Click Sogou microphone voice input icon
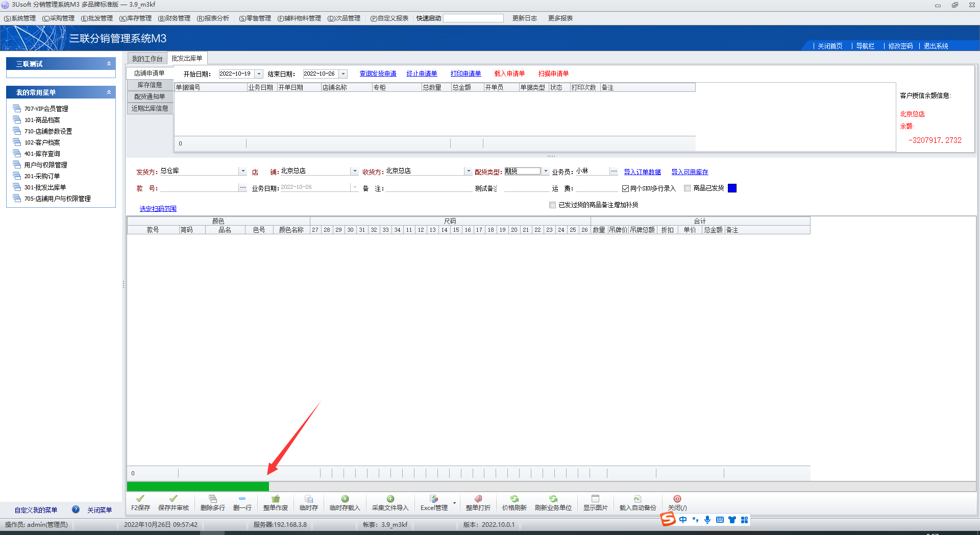Image resolution: width=980 pixels, height=535 pixels. click(707, 520)
